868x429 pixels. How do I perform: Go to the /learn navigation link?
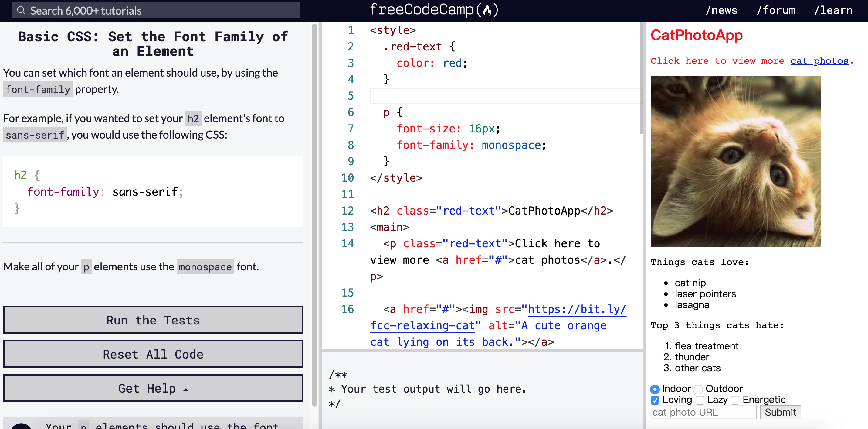[833, 10]
